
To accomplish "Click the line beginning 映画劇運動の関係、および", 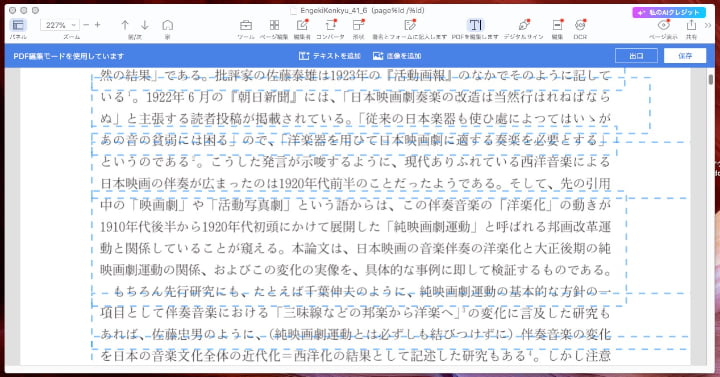I will pos(355,270).
